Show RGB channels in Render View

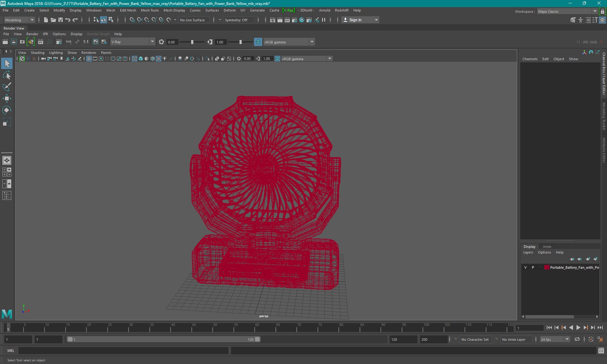click(x=69, y=42)
